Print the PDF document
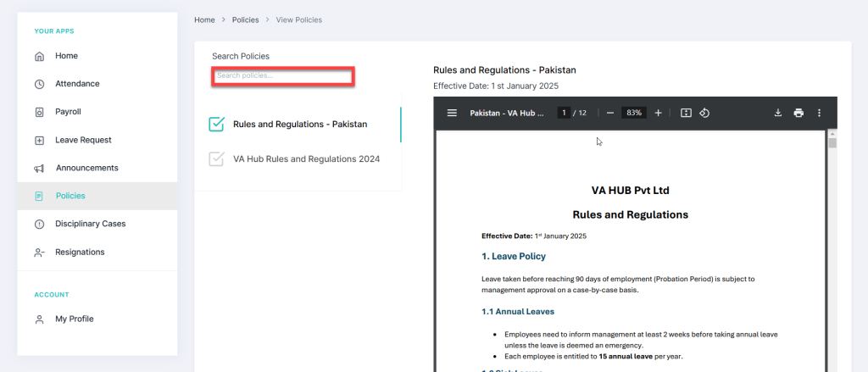The image size is (868, 372). click(798, 113)
